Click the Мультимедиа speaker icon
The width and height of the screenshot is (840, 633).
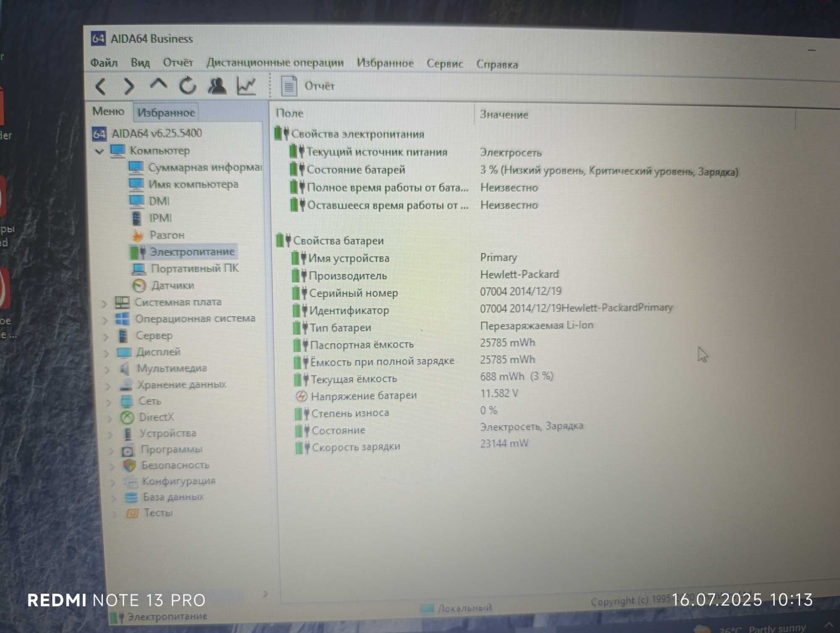125,369
